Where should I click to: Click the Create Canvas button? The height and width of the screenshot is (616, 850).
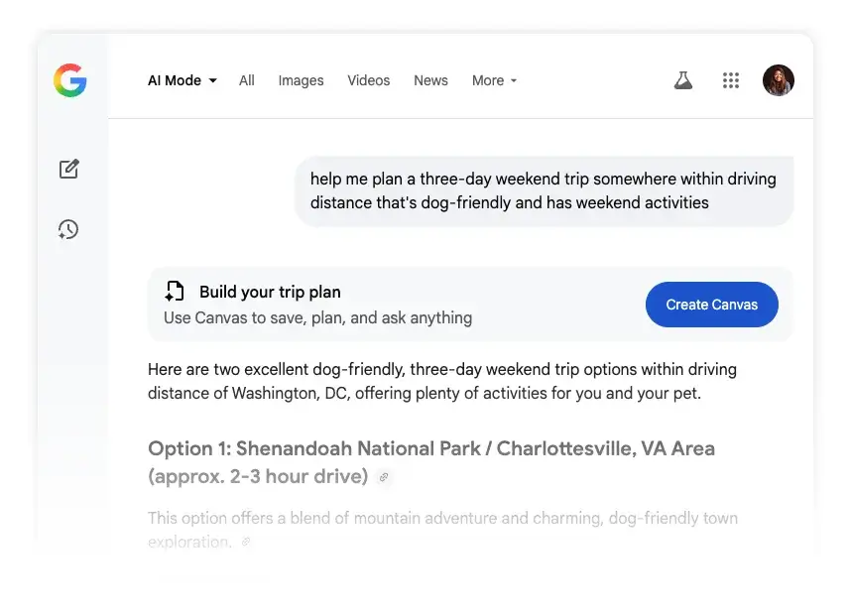tap(711, 305)
